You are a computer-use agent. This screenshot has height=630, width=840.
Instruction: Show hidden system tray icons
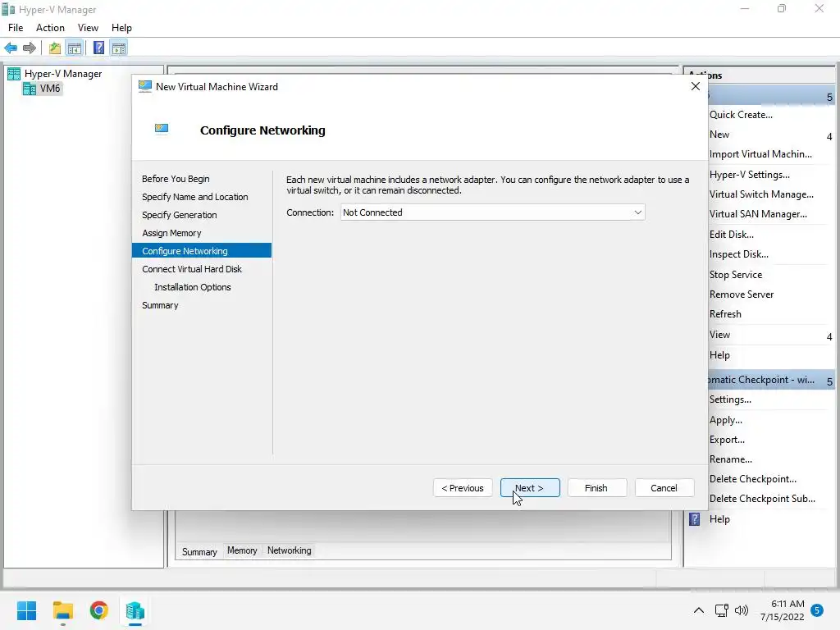point(699,610)
